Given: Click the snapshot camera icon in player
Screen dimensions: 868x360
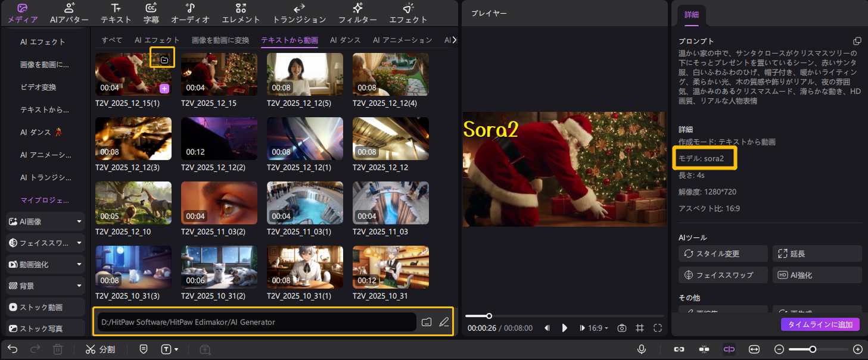Looking at the screenshot, I should click(x=622, y=328).
